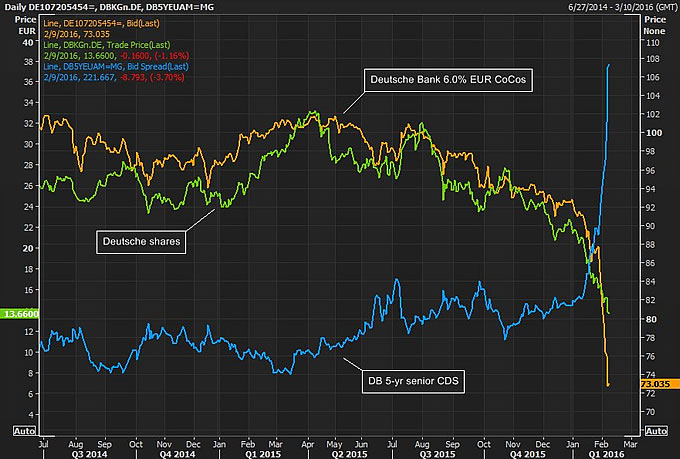Click the Price None right axis header
This screenshot has width=680, height=459.
click(x=655, y=26)
